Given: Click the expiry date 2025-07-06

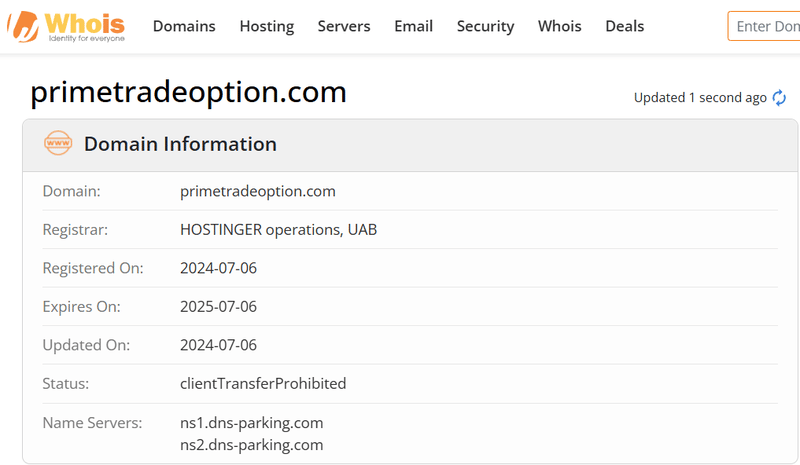Looking at the screenshot, I should (x=218, y=306).
